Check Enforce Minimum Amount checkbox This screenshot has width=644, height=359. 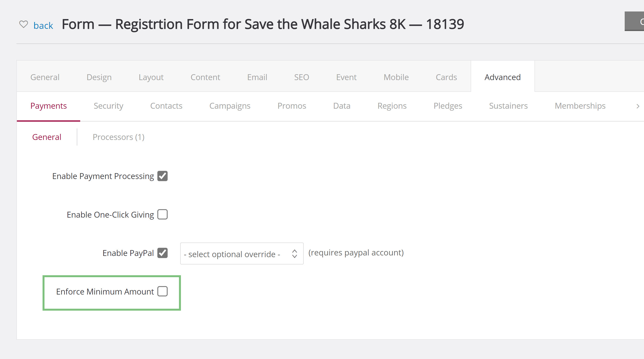pos(163,291)
